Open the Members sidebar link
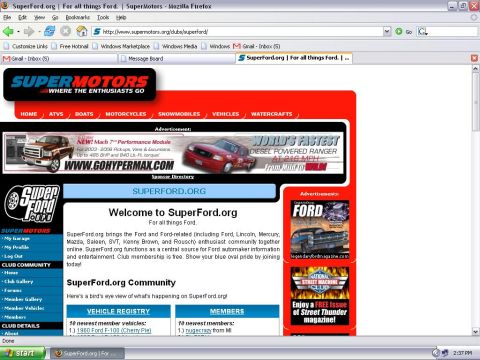This screenshot has width=480, height=360. pyautogui.click(x=15, y=317)
